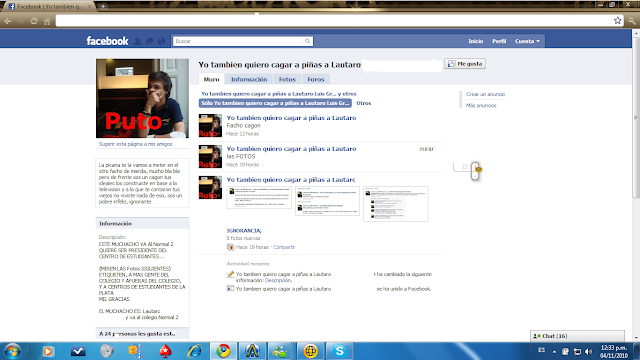The width and height of the screenshot is (640, 360).
Task: Click 'Más anuncios' link
Action: click(x=481, y=106)
